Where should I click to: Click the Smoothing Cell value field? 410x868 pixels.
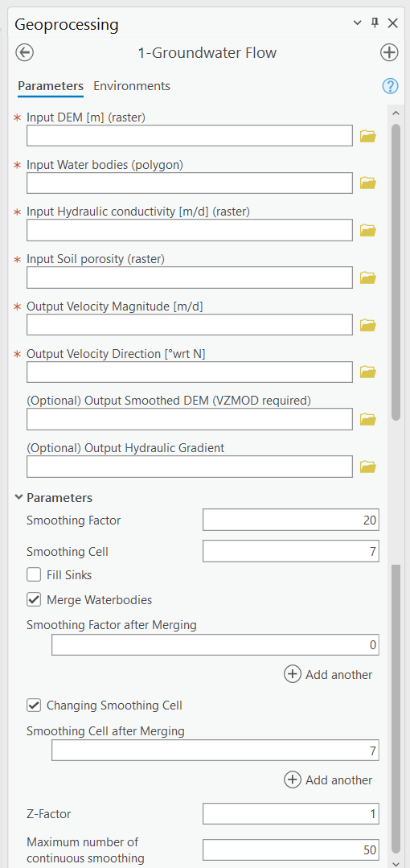(291, 551)
